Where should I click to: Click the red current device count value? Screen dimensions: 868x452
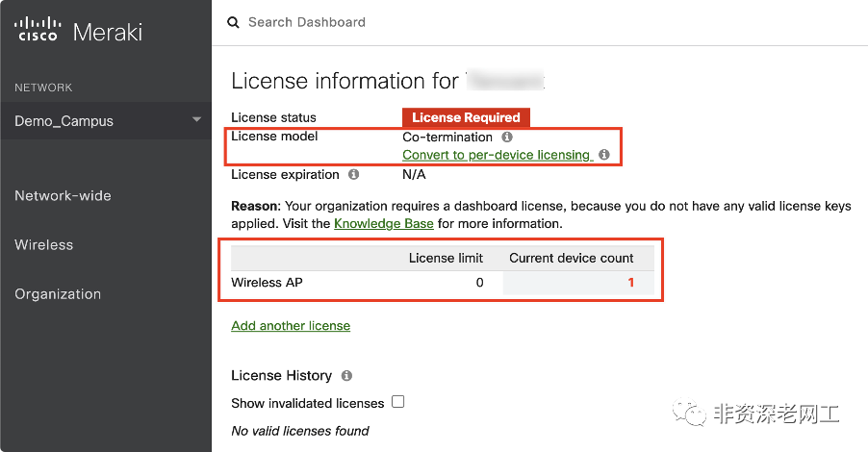631,283
